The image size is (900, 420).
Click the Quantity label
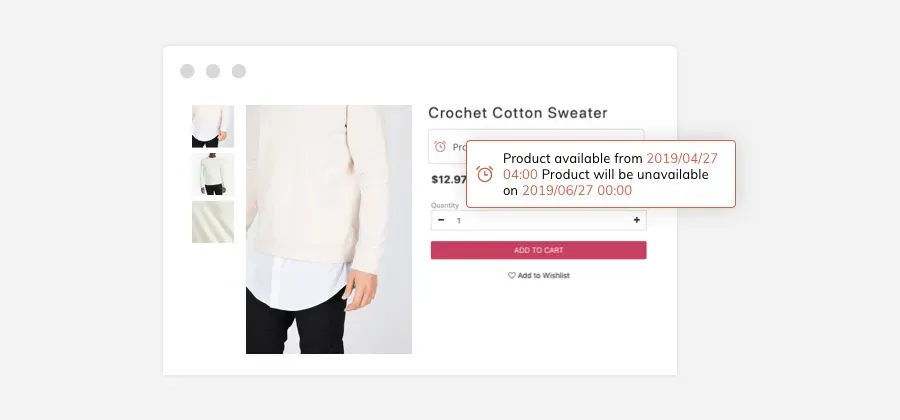pos(445,205)
